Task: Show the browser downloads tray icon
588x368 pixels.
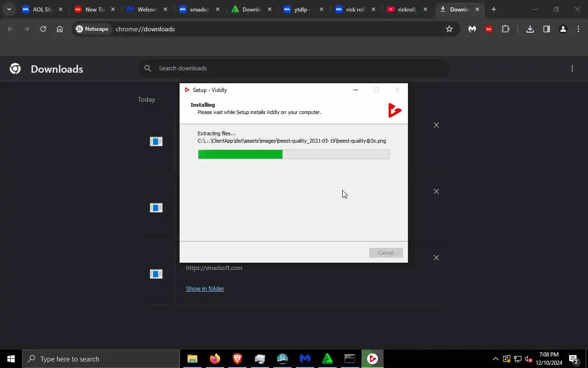Action: (x=530, y=29)
